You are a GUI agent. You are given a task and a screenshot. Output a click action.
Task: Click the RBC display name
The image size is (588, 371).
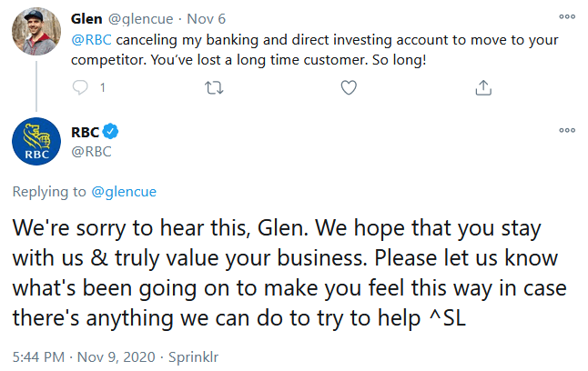pyautogui.click(x=85, y=133)
